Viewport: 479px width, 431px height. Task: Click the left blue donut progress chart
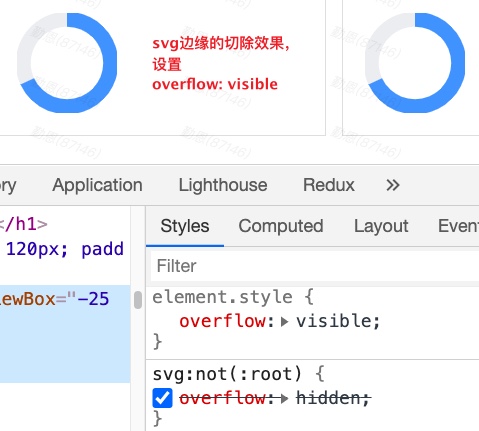point(67,63)
